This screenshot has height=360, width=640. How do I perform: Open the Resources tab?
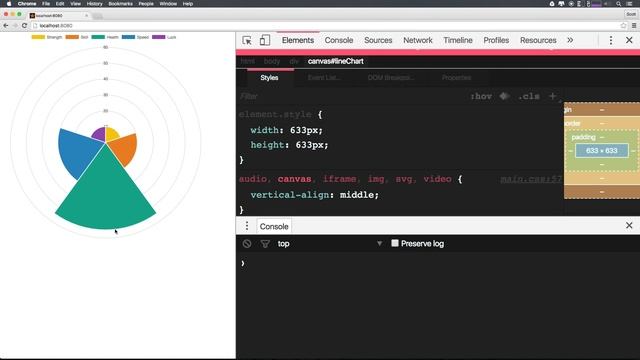(538, 40)
